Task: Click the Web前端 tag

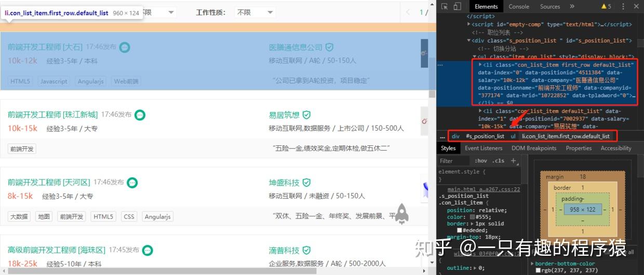Action: coord(127,81)
